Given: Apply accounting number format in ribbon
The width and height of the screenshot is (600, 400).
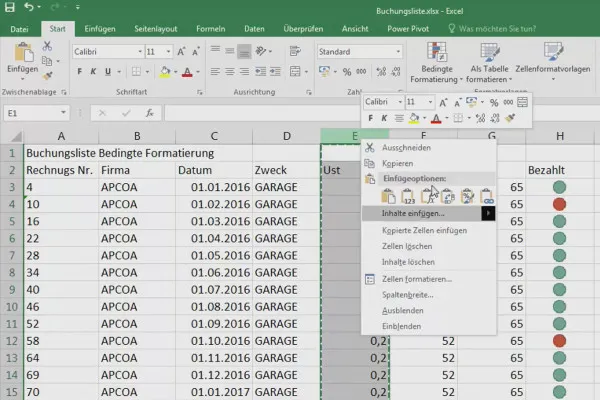Looking at the screenshot, I should [324, 71].
